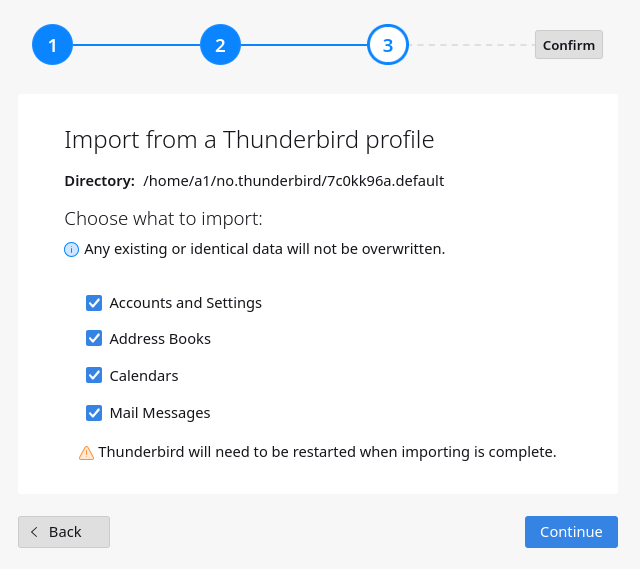The height and width of the screenshot is (569, 640).
Task: Toggle the Address Books checkbox
Action: [94, 338]
